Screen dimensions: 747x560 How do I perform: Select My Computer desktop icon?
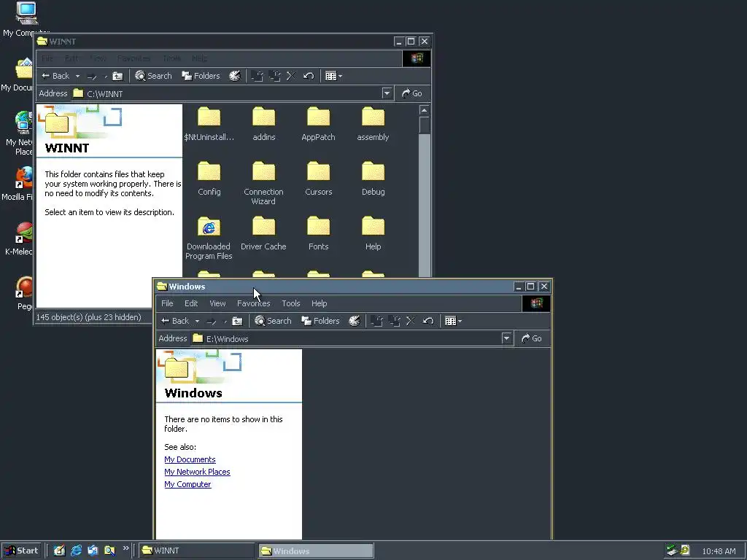pyautogui.click(x=26, y=20)
